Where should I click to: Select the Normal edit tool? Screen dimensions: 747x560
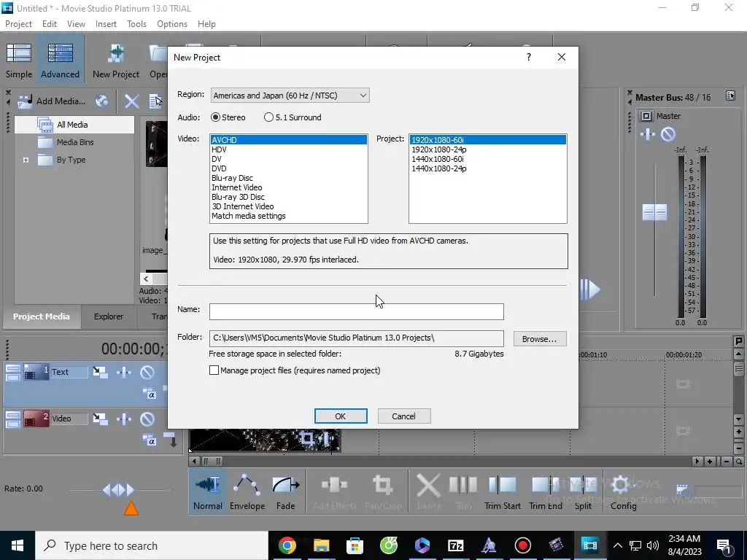coord(208,492)
